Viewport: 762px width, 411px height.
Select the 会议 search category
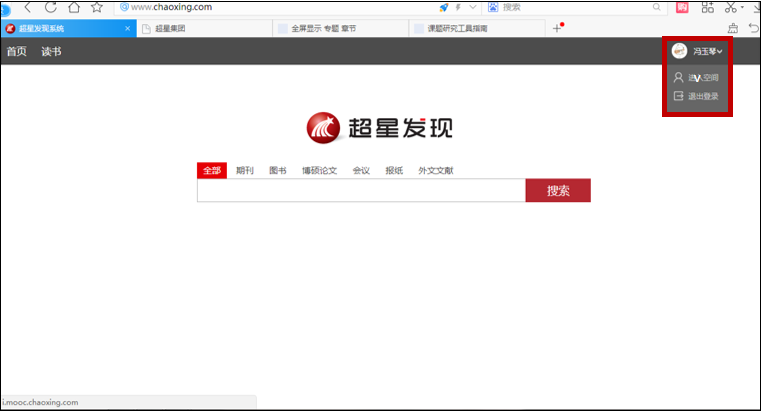[361, 171]
